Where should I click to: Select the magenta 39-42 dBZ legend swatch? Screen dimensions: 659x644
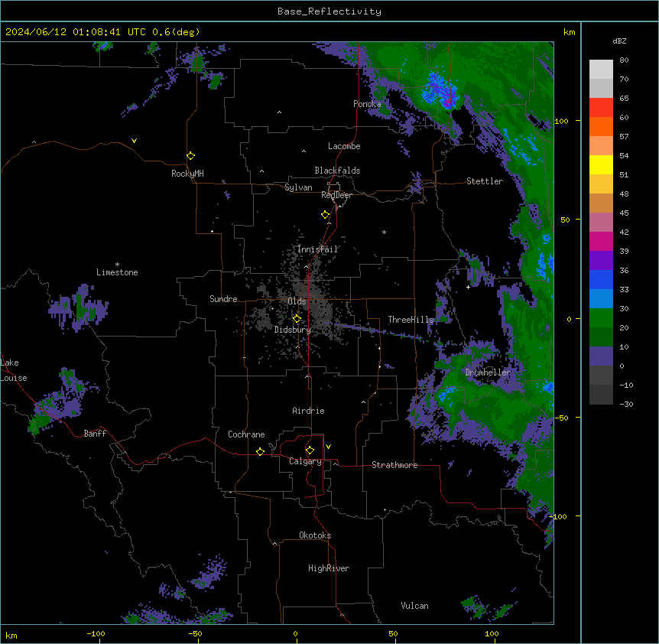pyautogui.click(x=601, y=241)
